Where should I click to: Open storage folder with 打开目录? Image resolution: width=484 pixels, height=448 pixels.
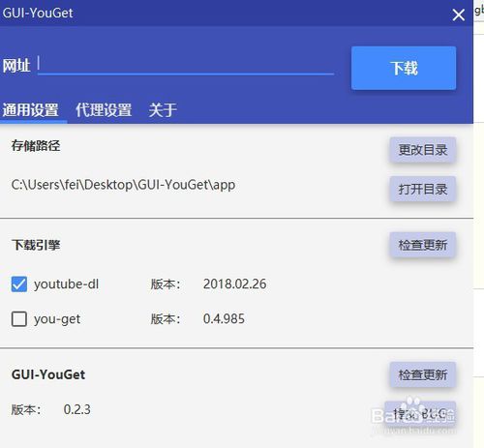423,189
